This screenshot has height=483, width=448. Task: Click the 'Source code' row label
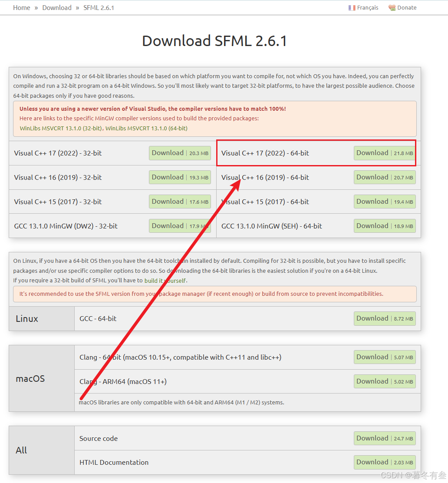99,438
